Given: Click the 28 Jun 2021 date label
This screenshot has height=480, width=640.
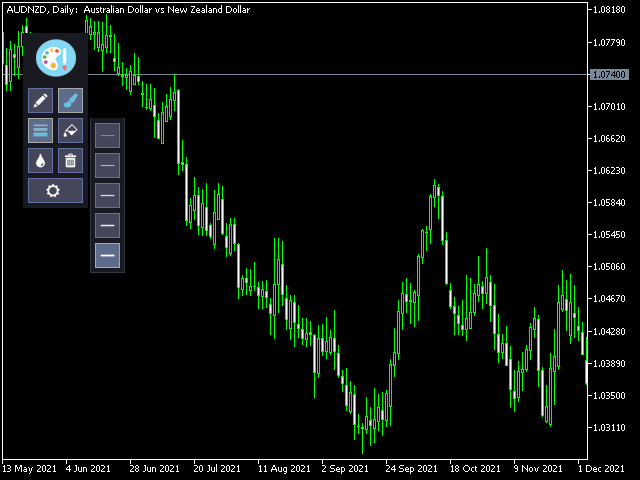Looking at the screenshot, I should click(155, 469).
